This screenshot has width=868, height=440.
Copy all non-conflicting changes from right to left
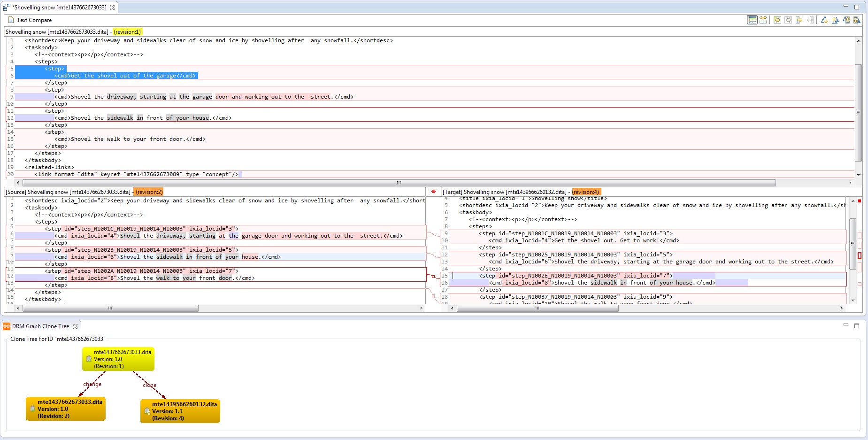tap(788, 20)
